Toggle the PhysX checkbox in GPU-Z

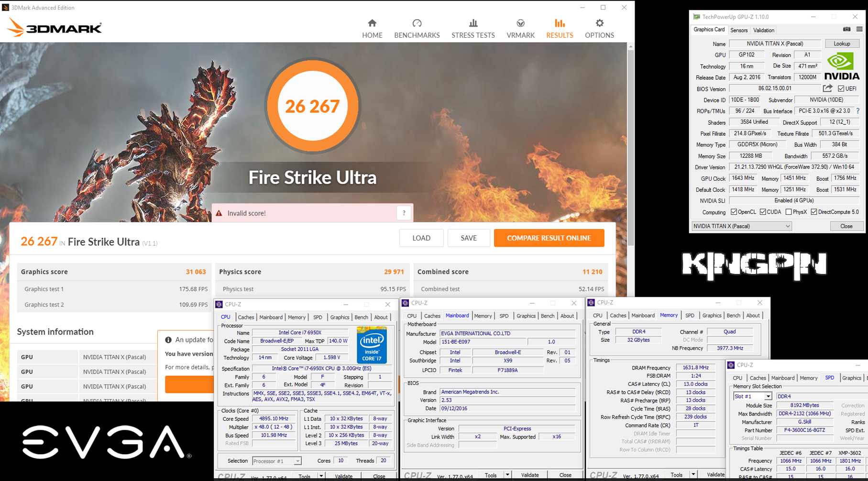click(789, 212)
